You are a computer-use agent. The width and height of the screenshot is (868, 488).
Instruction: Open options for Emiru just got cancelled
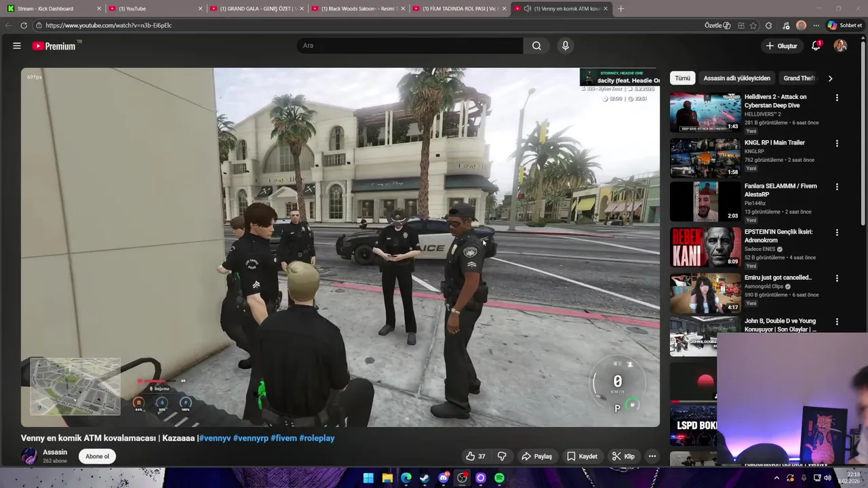point(837,279)
